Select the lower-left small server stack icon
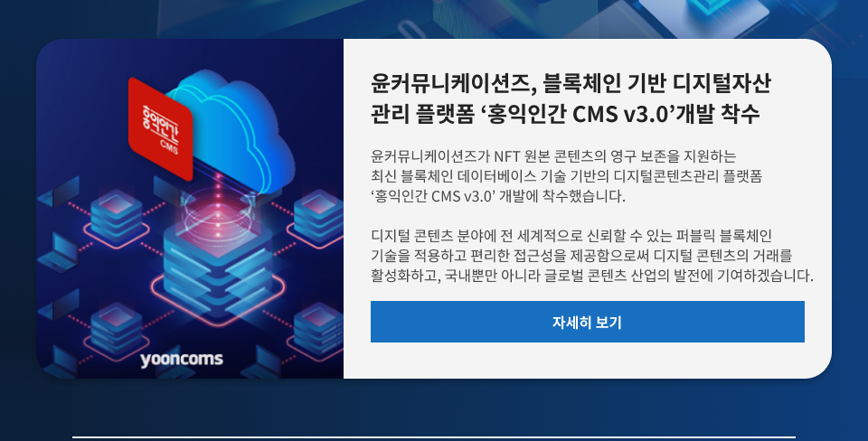Image resolution: width=868 pixels, height=441 pixels. click(x=117, y=332)
